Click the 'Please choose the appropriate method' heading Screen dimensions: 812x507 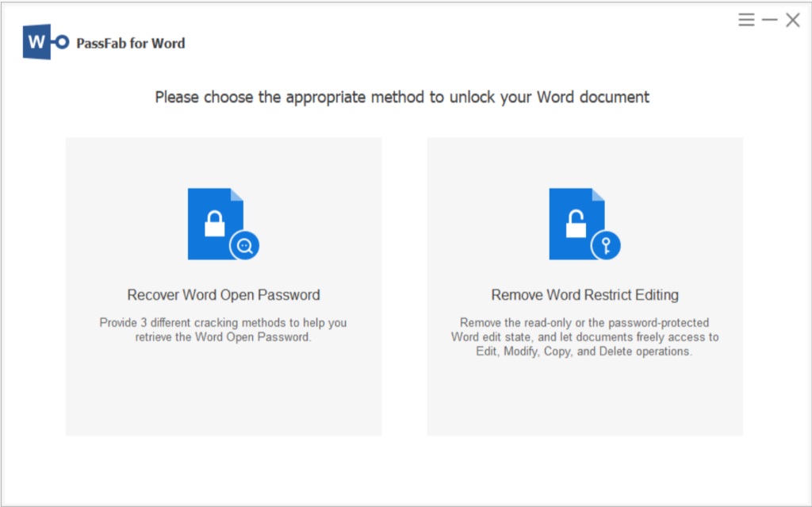(x=402, y=98)
